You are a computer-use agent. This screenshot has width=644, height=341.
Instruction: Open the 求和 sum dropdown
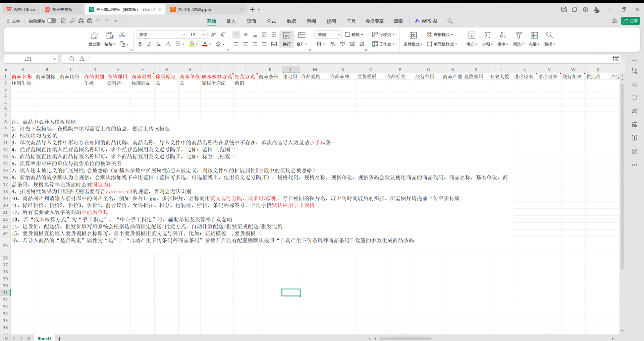coord(487,44)
